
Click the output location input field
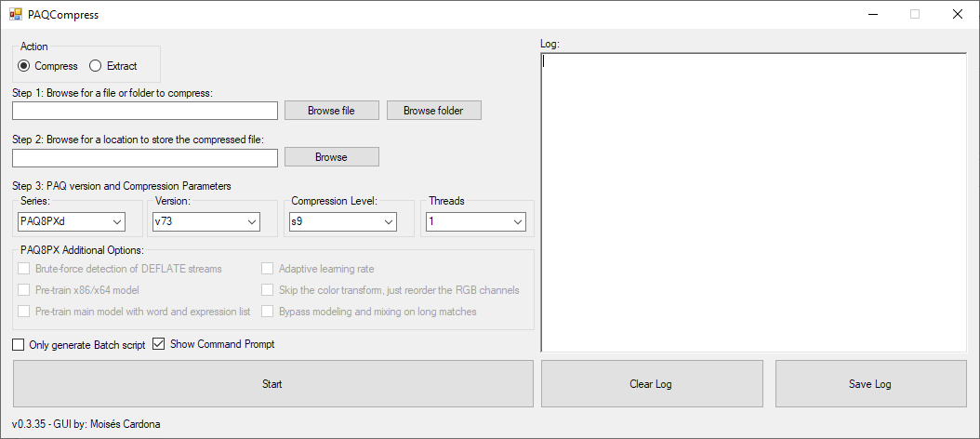[145, 157]
